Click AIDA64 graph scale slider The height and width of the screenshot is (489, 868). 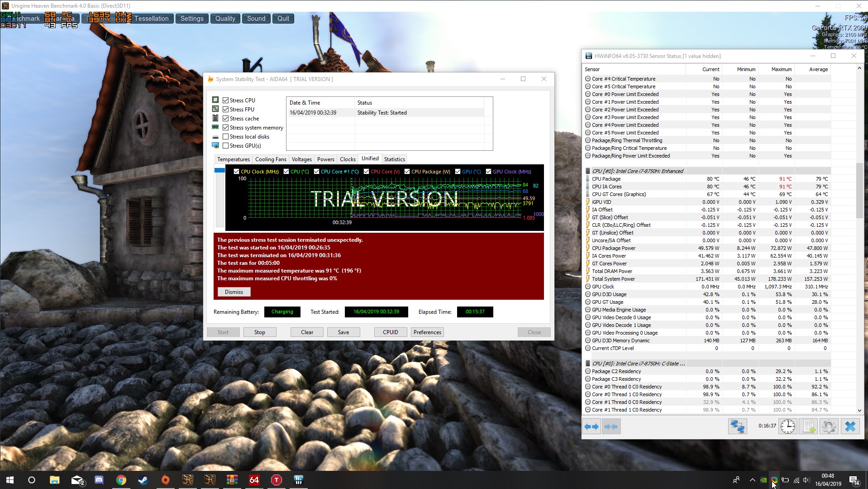(x=219, y=170)
